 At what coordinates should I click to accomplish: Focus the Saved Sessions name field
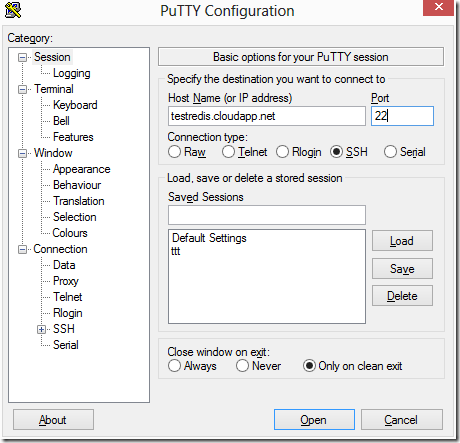click(x=267, y=215)
